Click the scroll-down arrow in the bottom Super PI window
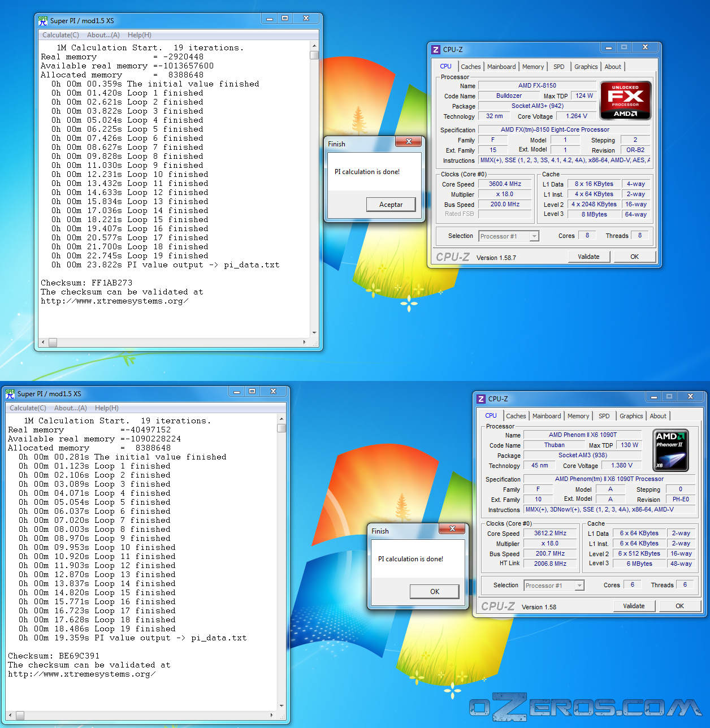This screenshot has width=710, height=728. pyautogui.click(x=282, y=707)
